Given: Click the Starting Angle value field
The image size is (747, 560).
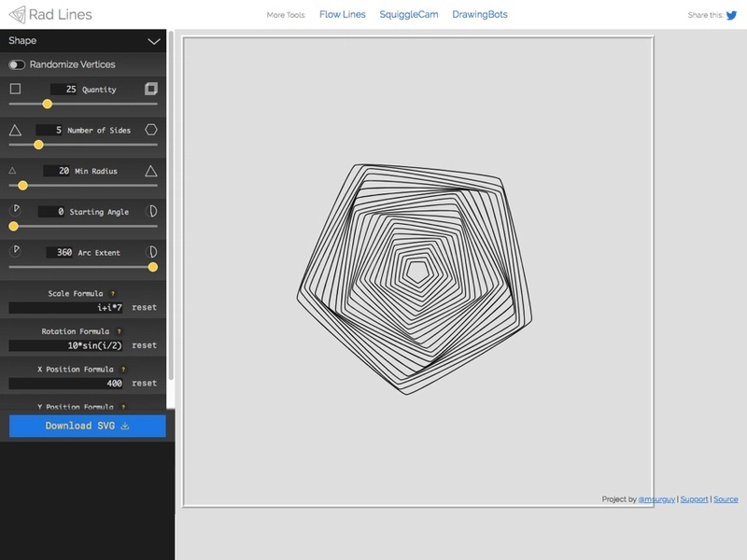Looking at the screenshot, I should pos(51,212).
